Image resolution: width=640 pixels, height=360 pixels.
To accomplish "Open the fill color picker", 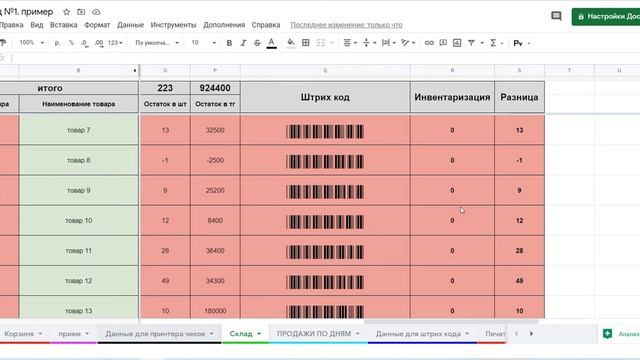I will point(291,43).
